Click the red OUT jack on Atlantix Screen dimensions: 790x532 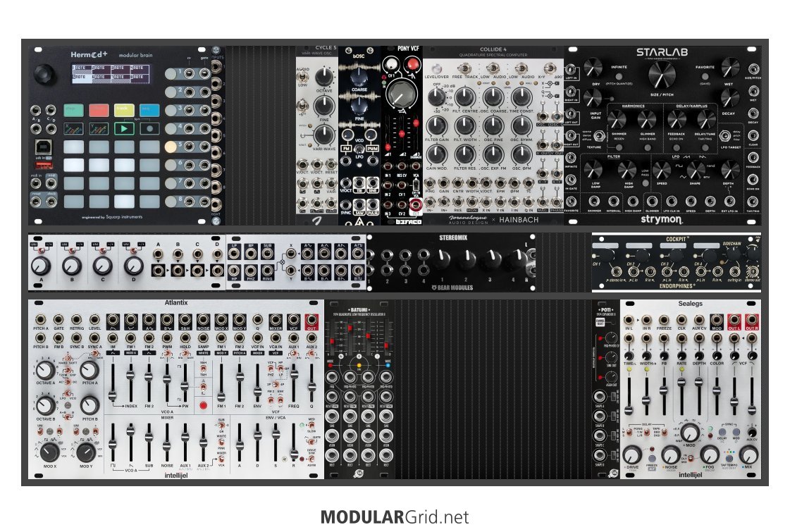click(311, 320)
